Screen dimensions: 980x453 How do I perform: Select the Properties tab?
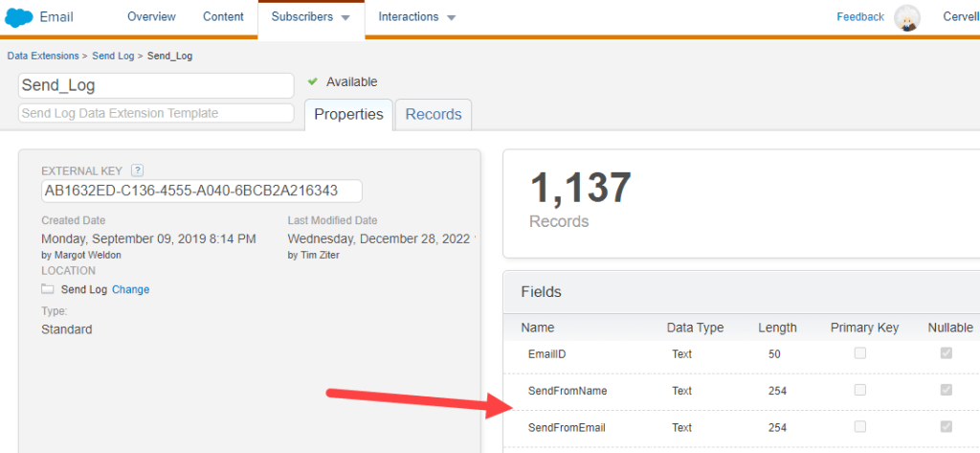pyautogui.click(x=348, y=114)
